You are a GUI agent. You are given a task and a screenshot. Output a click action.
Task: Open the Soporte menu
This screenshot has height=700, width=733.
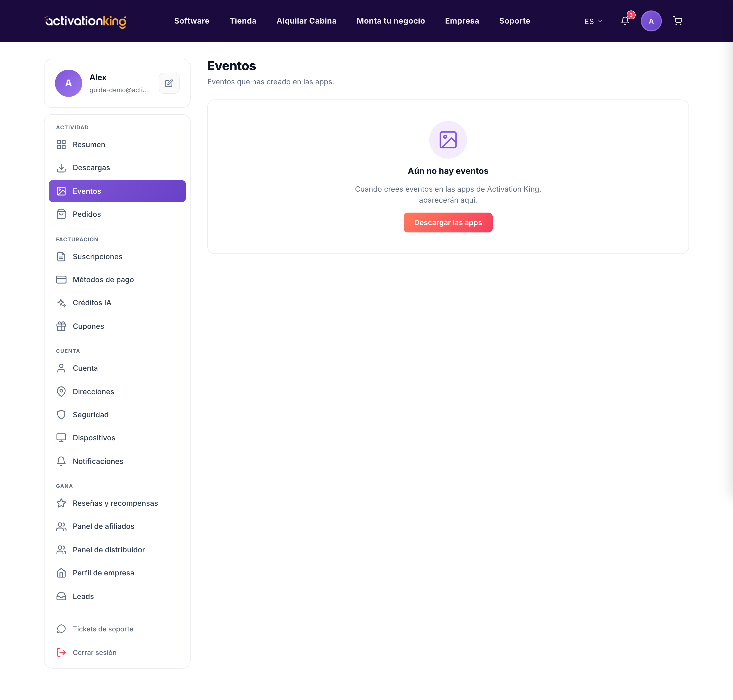tap(515, 21)
